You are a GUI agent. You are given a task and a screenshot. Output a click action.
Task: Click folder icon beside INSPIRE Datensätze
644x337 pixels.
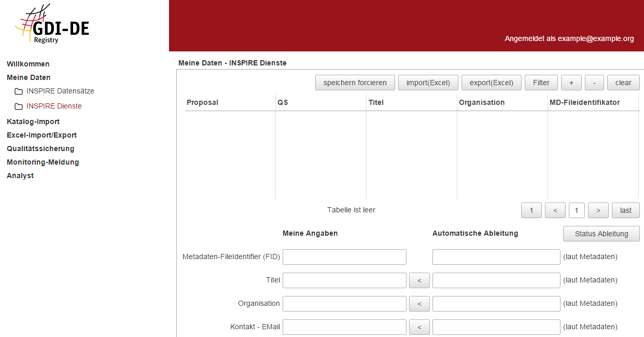[19, 91]
